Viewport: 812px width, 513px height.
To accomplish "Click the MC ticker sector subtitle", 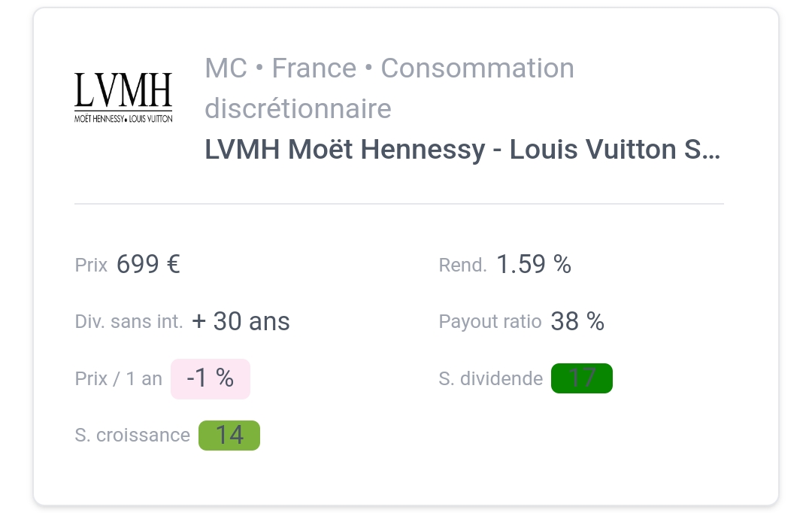I will [389, 88].
